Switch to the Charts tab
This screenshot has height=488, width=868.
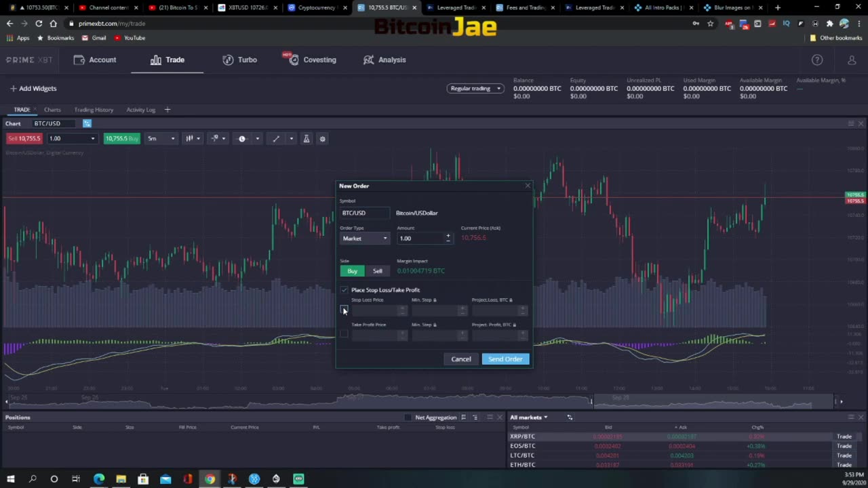(x=52, y=110)
